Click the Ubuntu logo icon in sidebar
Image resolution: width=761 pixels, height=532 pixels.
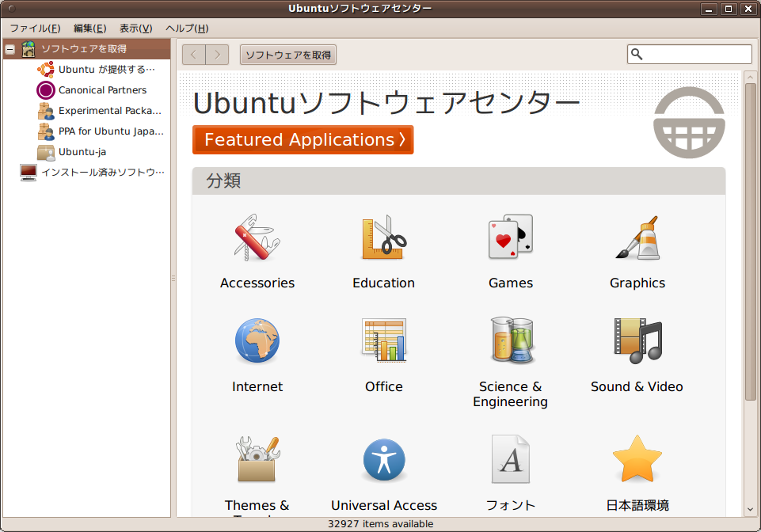(46, 70)
